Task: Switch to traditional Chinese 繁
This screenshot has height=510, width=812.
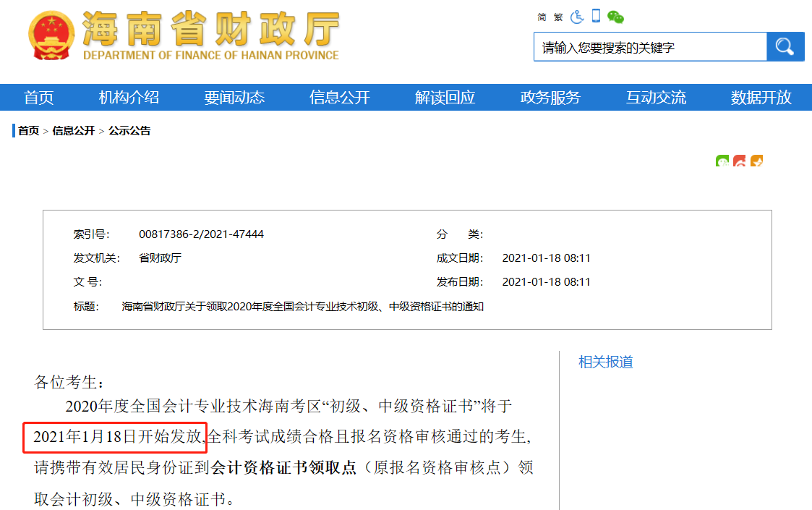Action: (558, 17)
